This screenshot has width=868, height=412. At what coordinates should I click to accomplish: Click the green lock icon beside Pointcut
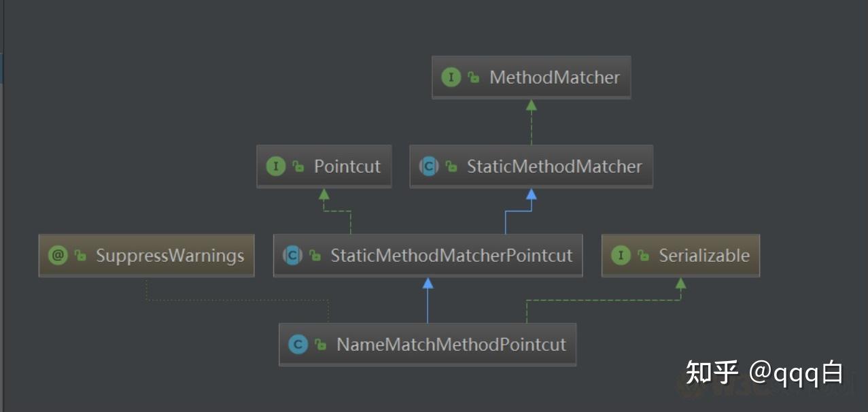pyautogui.click(x=298, y=167)
